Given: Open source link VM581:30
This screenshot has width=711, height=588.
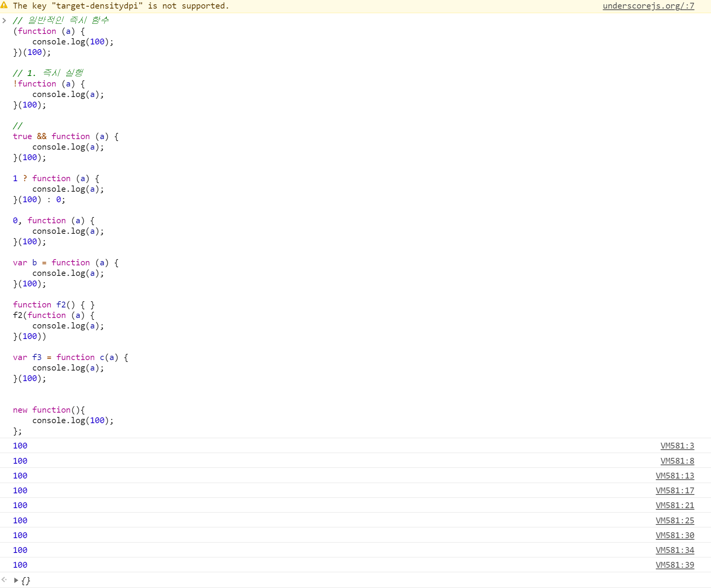Looking at the screenshot, I should [675, 535].
